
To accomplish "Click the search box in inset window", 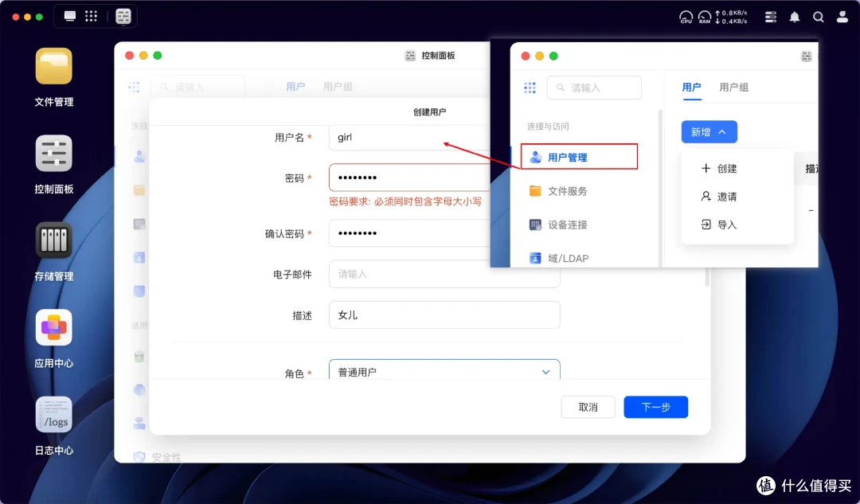I will click(x=594, y=88).
